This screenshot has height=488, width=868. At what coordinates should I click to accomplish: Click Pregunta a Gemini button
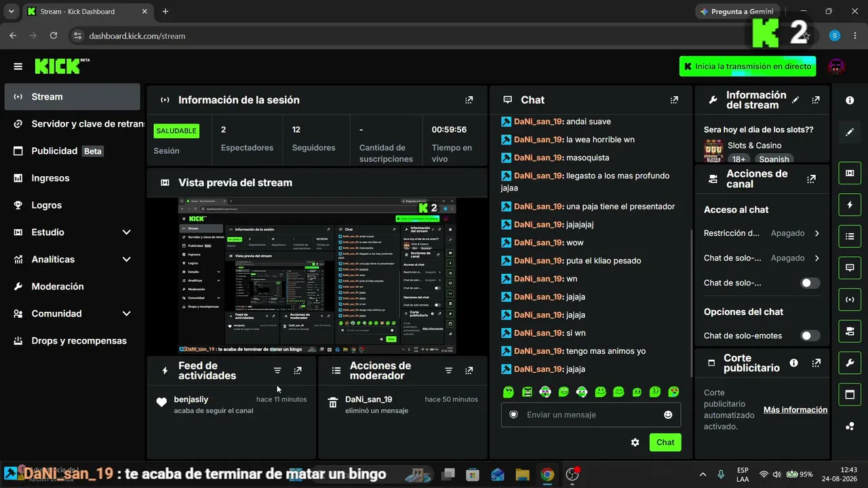click(737, 12)
